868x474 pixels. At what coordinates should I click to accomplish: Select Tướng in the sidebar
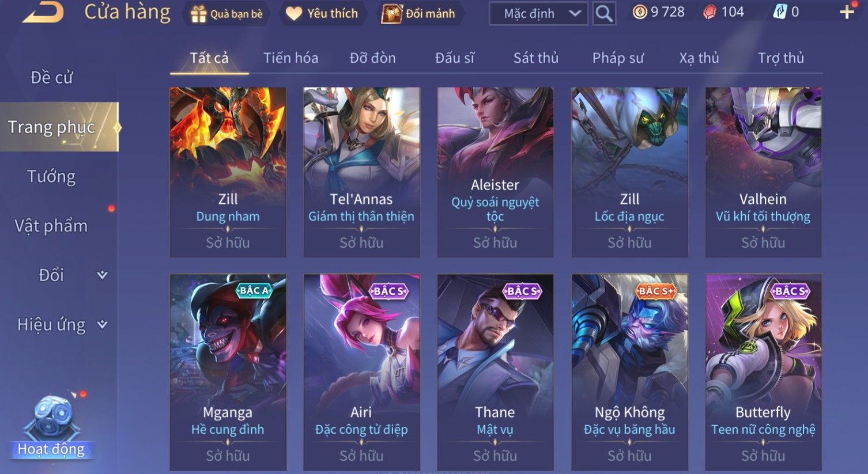51,176
